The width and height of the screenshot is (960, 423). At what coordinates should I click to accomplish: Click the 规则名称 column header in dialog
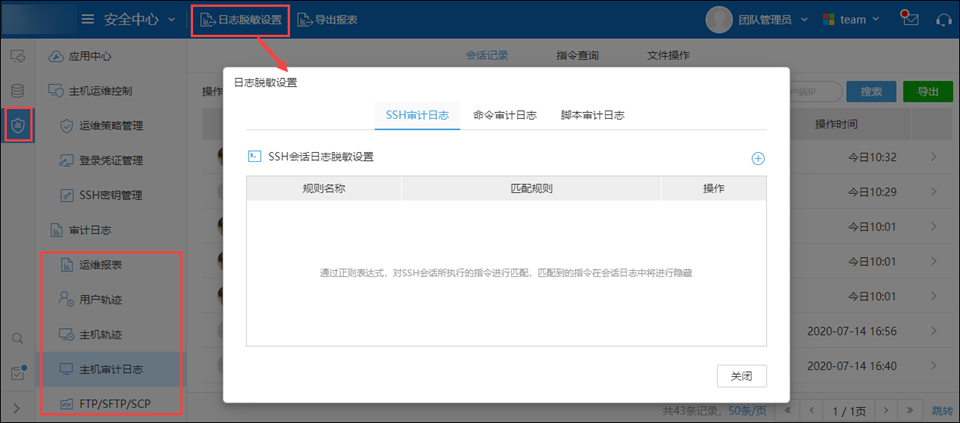(324, 189)
